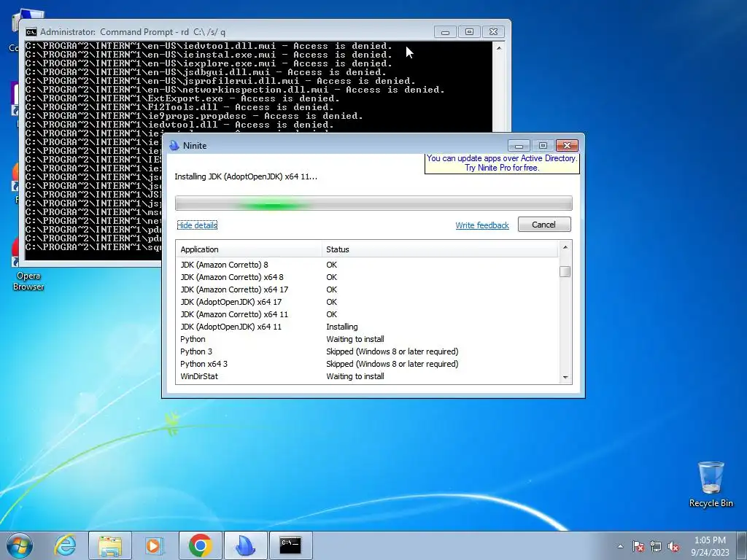Click the Application column header

[249, 249]
